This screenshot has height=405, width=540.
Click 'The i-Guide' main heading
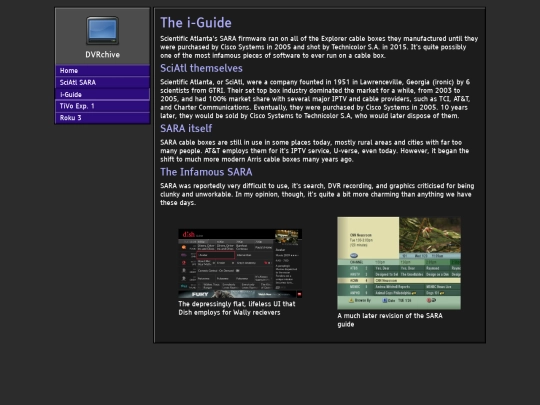[x=196, y=23]
